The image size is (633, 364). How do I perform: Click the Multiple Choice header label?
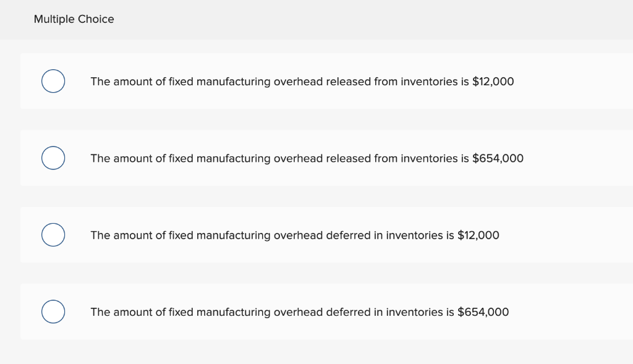[x=74, y=19]
